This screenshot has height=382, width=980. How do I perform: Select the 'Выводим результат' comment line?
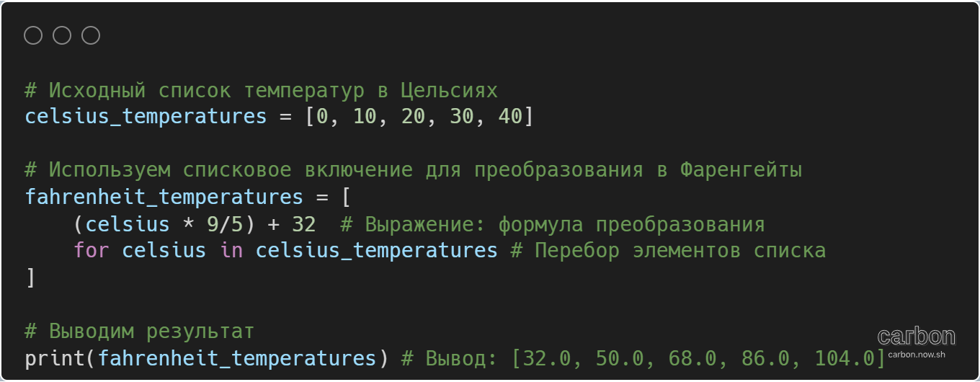(x=140, y=332)
